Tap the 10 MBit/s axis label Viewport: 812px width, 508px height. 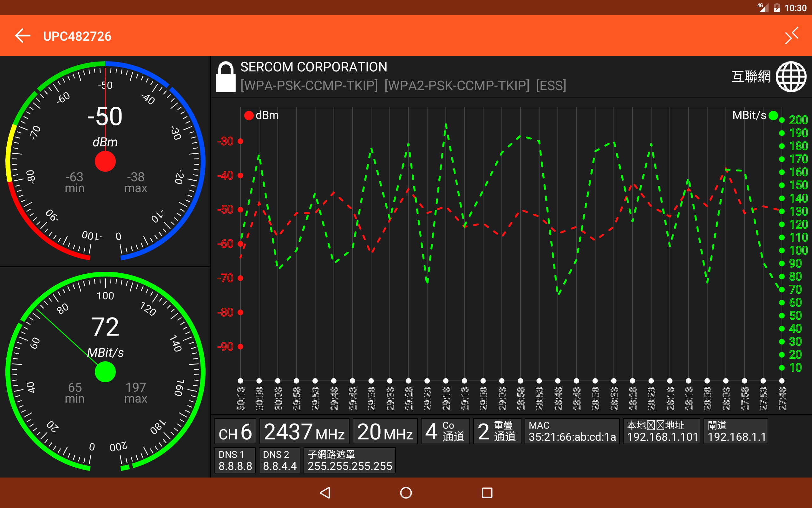(795, 368)
